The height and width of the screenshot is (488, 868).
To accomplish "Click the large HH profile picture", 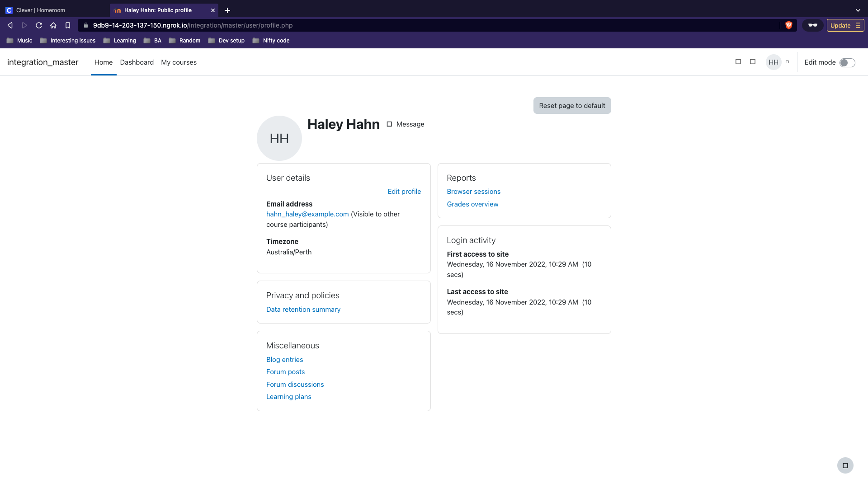I will coord(279,138).
